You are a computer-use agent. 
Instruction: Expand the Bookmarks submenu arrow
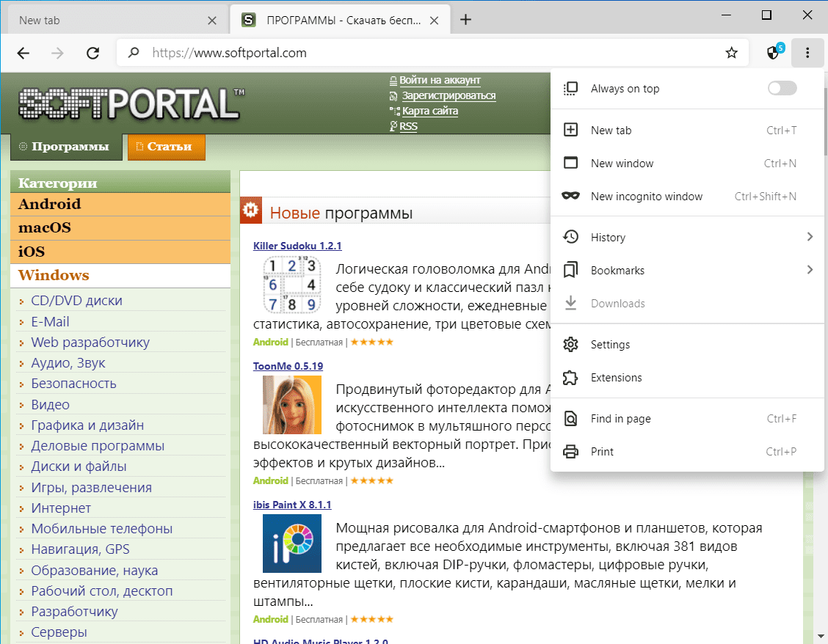tap(810, 270)
